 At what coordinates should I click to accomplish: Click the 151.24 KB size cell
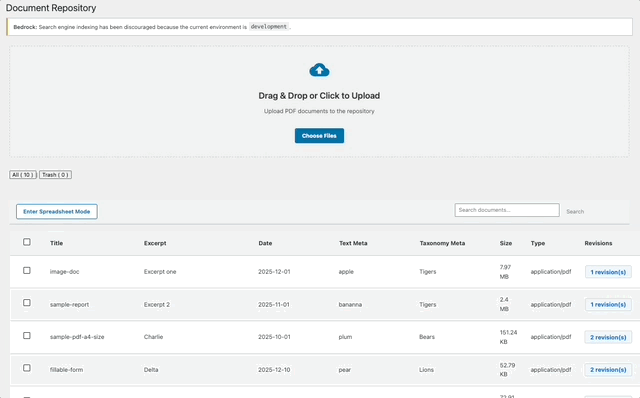pos(509,337)
